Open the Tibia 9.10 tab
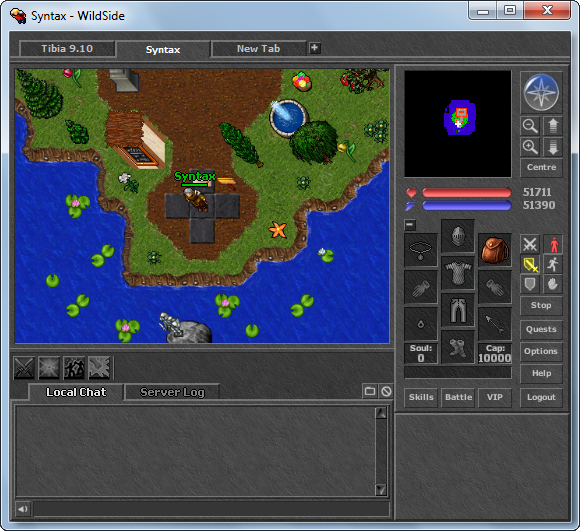This screenshot has height=531, width=580. coord(67,48)
